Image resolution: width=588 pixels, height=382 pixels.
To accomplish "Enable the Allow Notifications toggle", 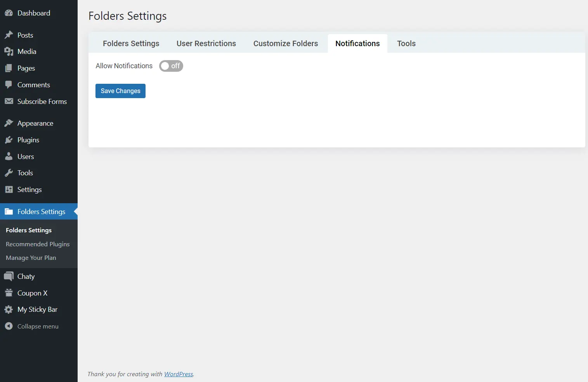I will 171,66.
